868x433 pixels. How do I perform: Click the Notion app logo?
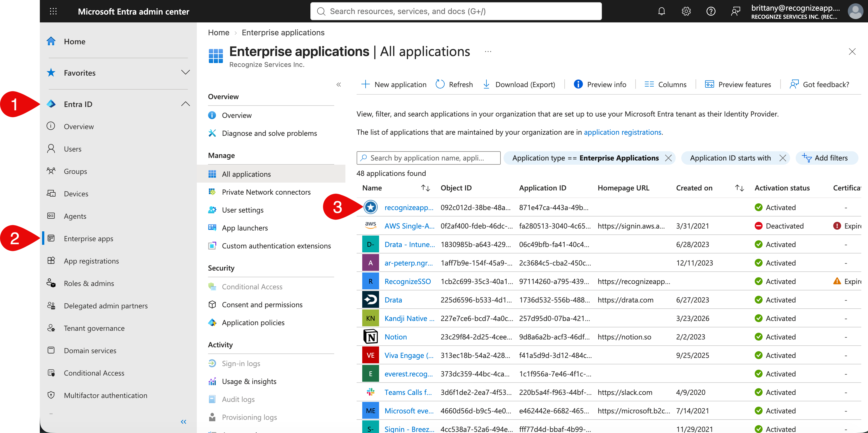tap(370, 336)
